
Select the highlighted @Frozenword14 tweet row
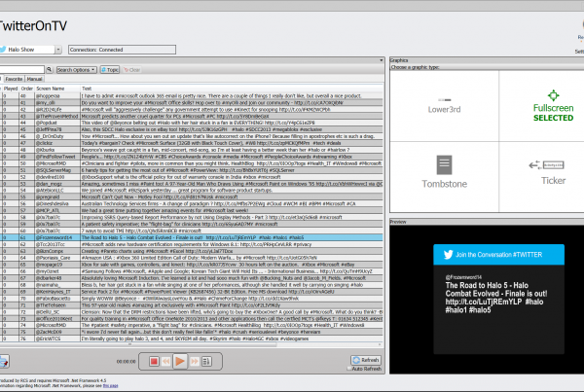pos(192,237)
